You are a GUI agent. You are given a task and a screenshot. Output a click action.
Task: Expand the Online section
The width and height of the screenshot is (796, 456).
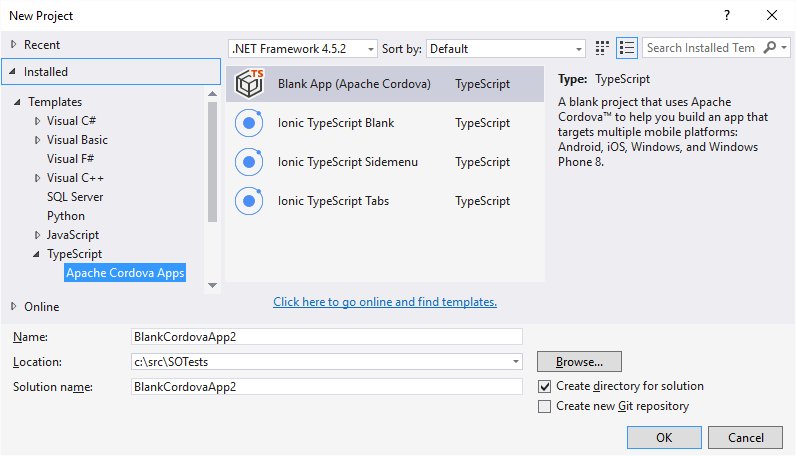(x=14, y=307)
